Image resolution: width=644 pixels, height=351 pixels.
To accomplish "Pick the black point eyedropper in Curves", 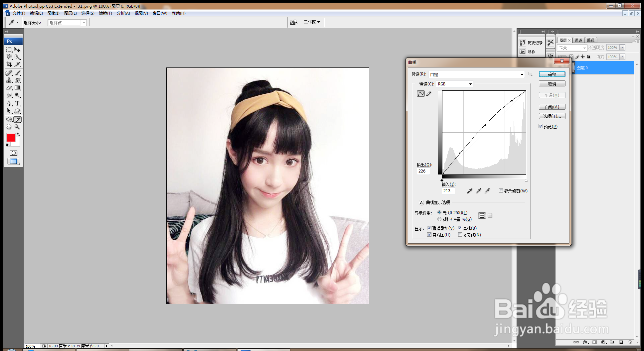I will click(x=470, y=191).
